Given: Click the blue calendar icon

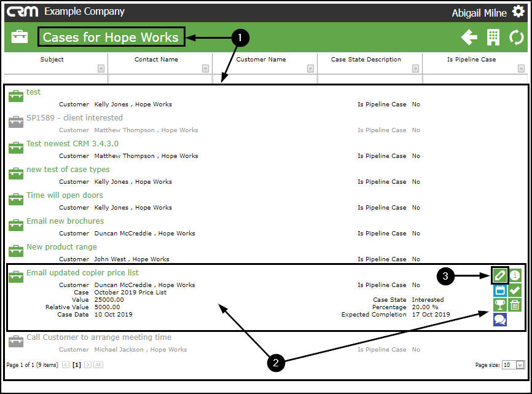Looking at the screenshot, I should 500,290.
